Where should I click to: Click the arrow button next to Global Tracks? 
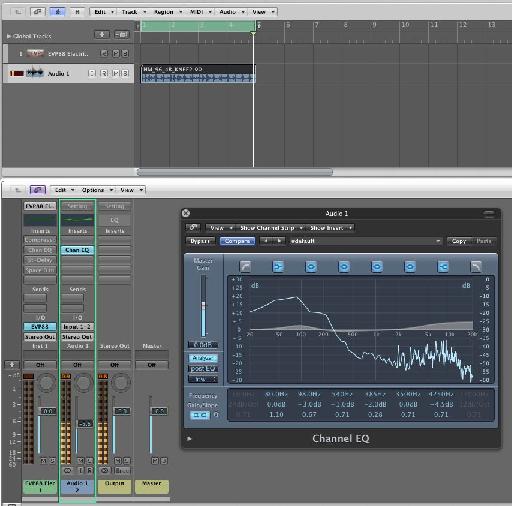pos(102,34)
